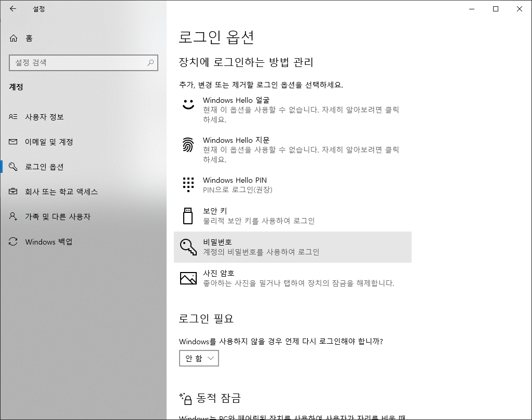Open the 홈 house icon
The height and width of the screenshot is (420, 532).
click(x=13, y=38)
